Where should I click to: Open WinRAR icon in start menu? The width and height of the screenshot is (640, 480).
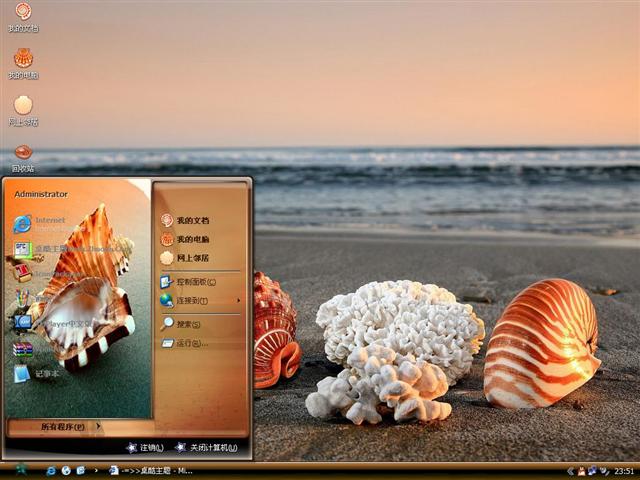coord(23,348)
